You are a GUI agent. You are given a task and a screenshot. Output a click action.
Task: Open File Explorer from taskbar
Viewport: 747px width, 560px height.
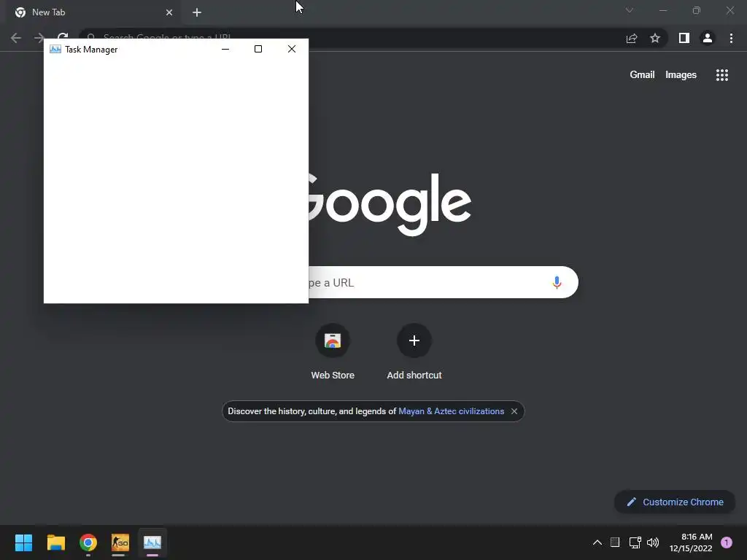coord(55,542)
